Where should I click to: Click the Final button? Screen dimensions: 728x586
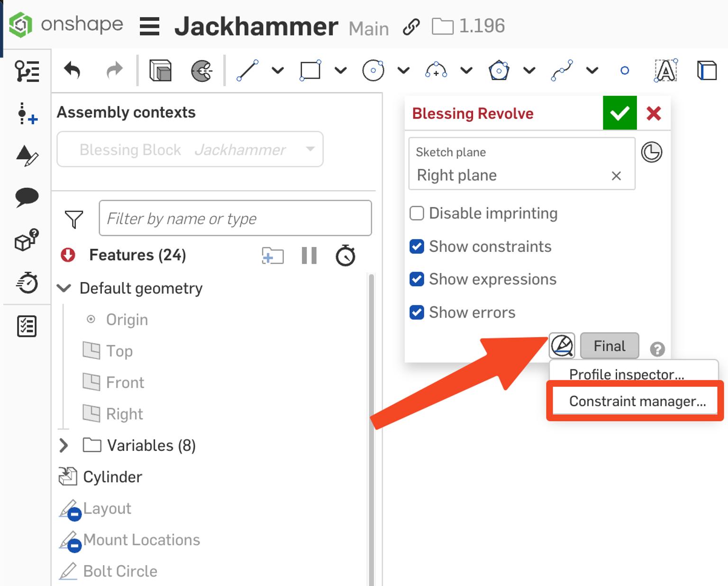tap(609, 346)
